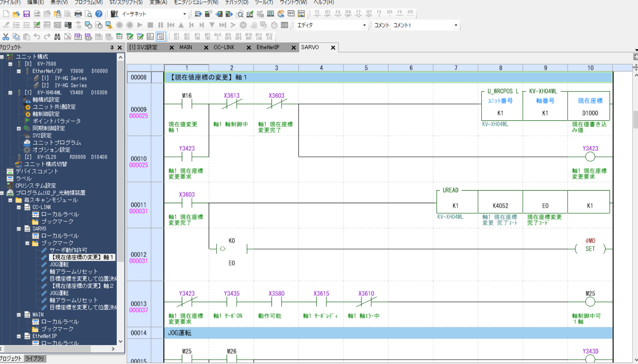The image size is (638, 364).
Task: Select the サーボ動作許可 bookmark
Action: point(68,250)
